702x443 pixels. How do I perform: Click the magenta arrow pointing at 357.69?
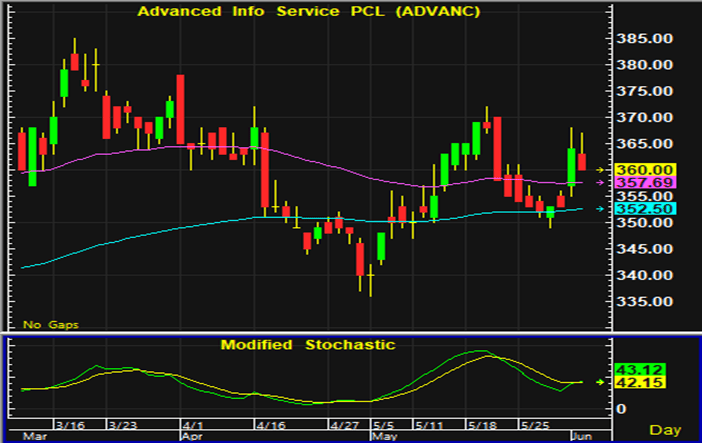pyautogui.click(x=600, y=183)
